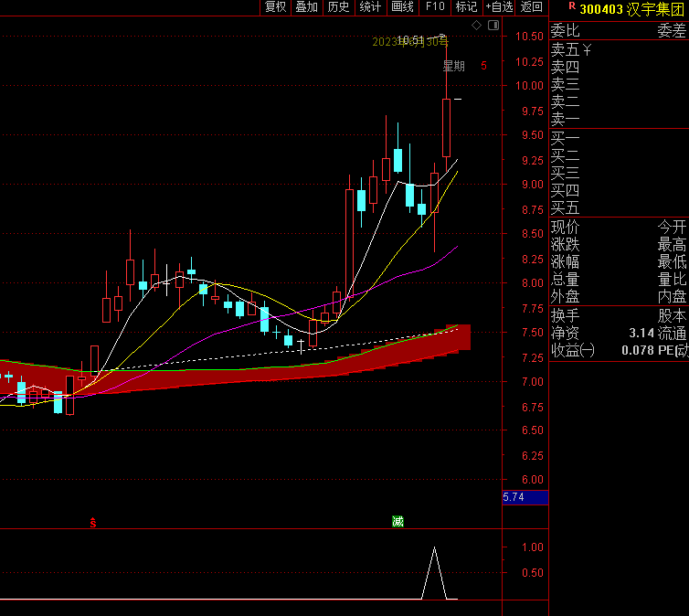Click the 1.00 indicator axis label
Screen dimensions: 689x616
[533, 547]
